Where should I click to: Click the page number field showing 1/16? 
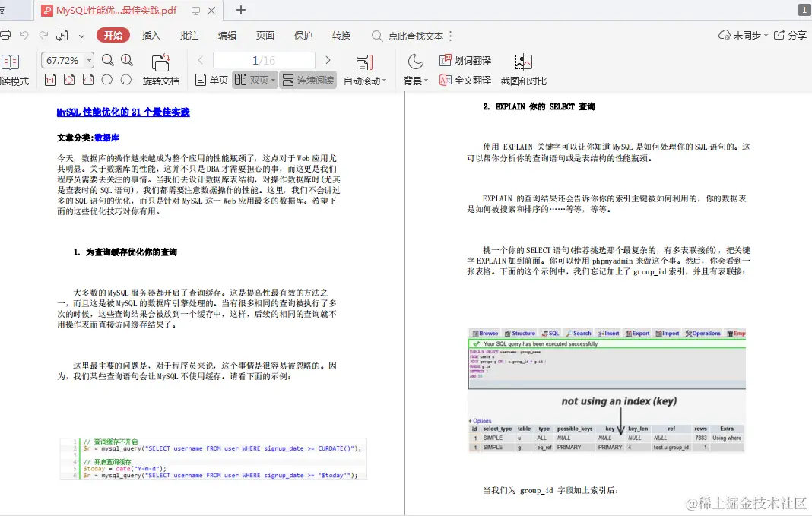point(262,60)
